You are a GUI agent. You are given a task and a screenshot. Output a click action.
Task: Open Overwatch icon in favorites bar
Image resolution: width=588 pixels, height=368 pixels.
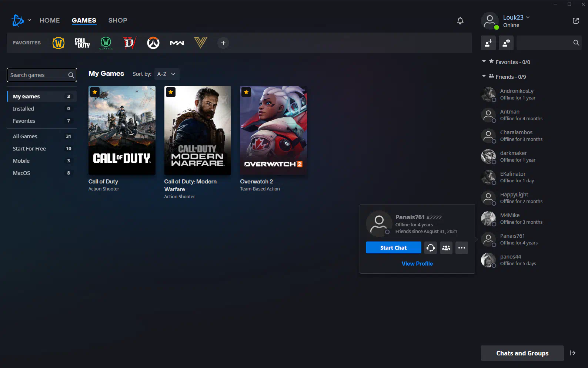tap(153, 43)
